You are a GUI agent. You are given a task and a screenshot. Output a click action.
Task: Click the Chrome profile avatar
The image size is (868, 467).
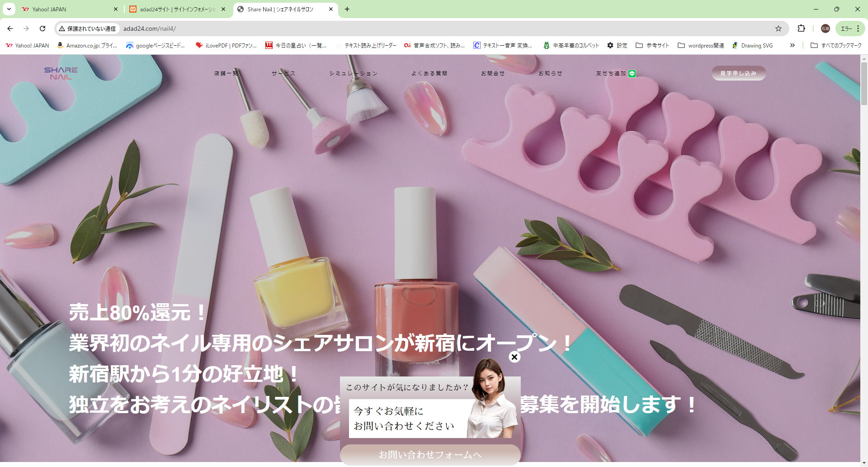tap(825, 29)
